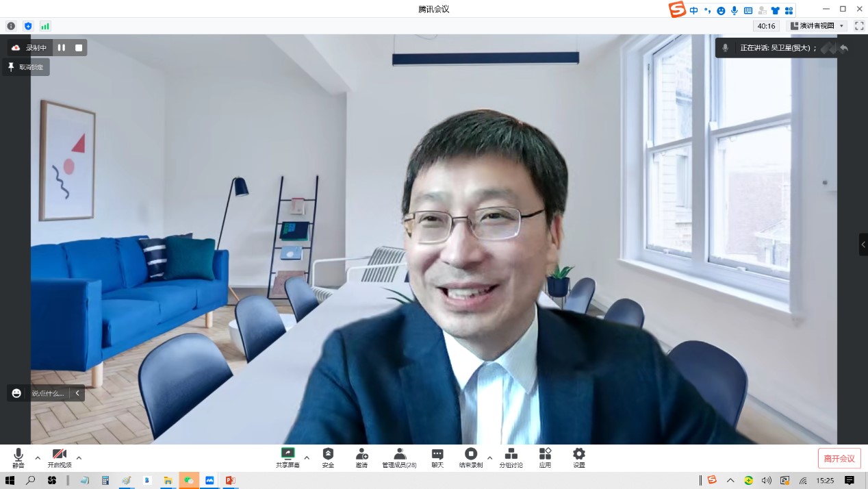Click the 邀请 (Invite) icon
The width and height of the screenshot is (868, 489).
[361, 457]
